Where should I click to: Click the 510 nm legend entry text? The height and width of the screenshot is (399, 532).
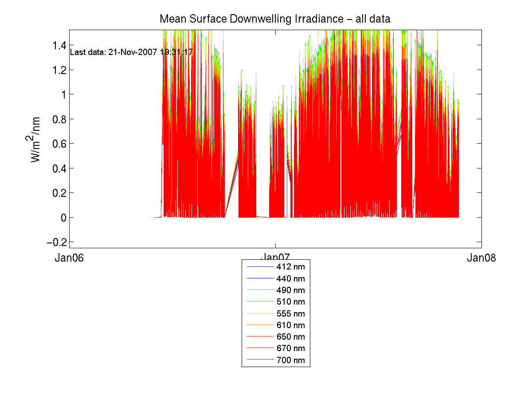(290, 302)
